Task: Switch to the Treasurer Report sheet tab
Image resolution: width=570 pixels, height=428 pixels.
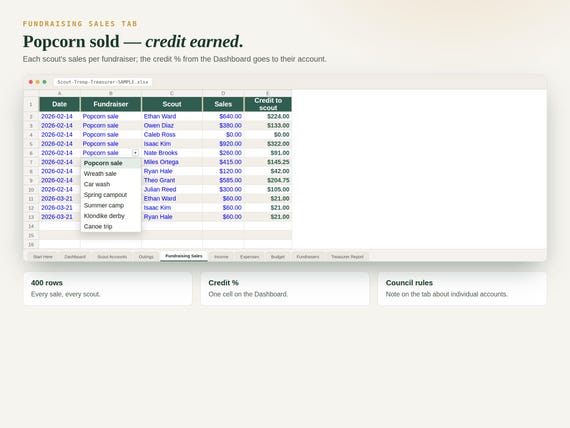Action: (347, 257)
